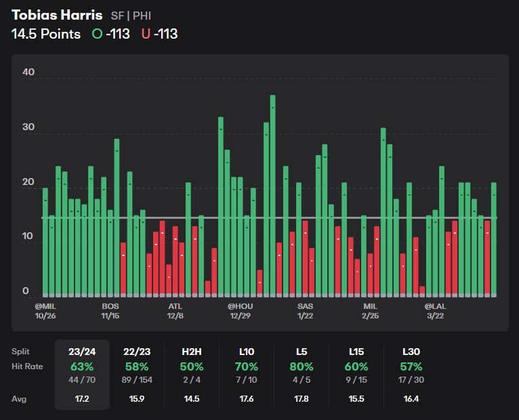Click the Split row label
Screen dimensions: 519x420
click(20, 352)
